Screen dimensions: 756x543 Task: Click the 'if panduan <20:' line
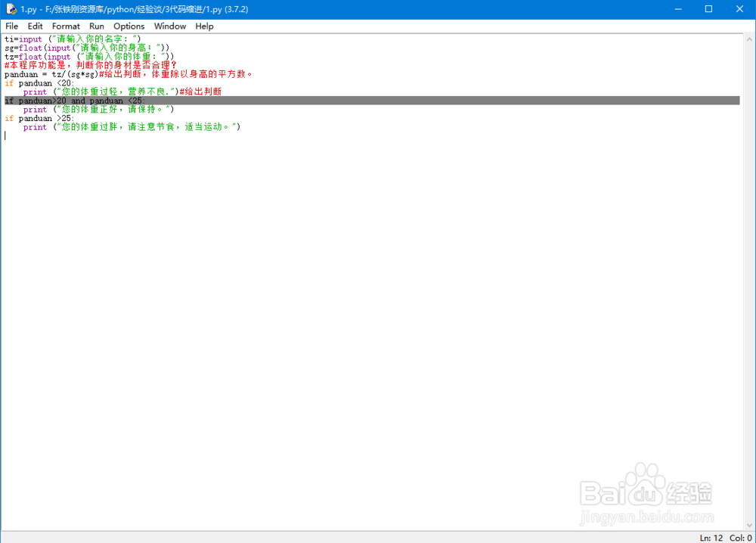point(39,83)
